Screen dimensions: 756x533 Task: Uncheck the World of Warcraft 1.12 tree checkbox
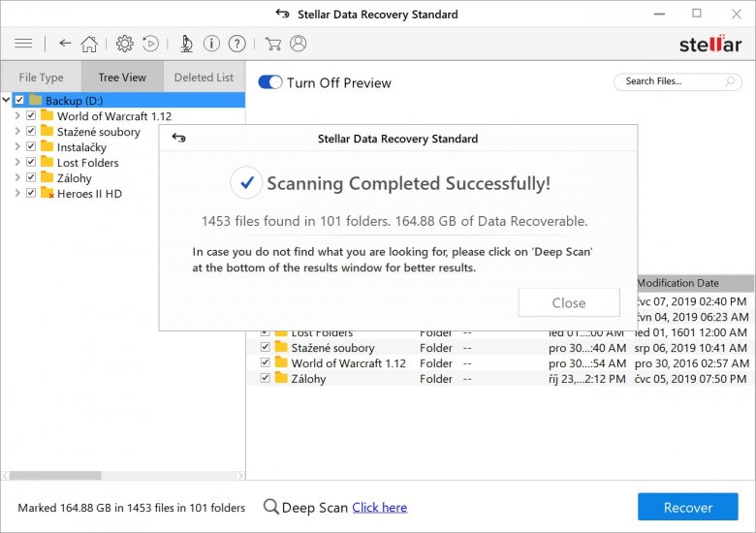click(x=31, y=116)
